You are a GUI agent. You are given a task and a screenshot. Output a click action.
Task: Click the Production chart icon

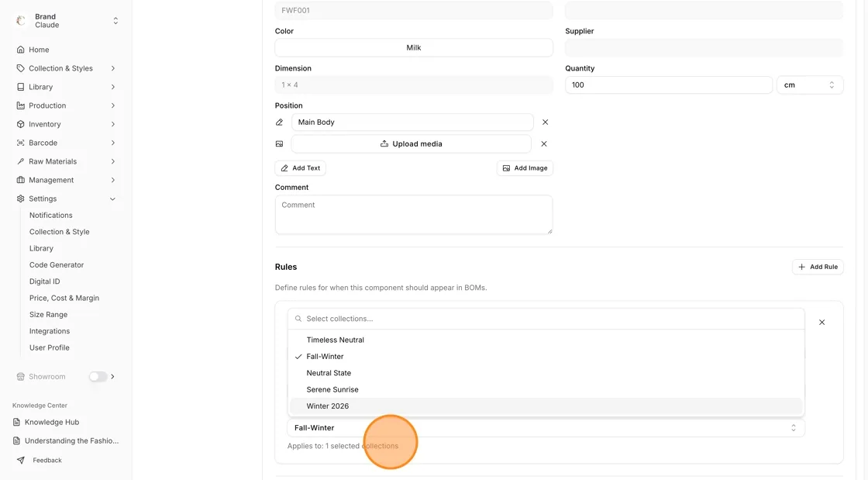(20, 105)
